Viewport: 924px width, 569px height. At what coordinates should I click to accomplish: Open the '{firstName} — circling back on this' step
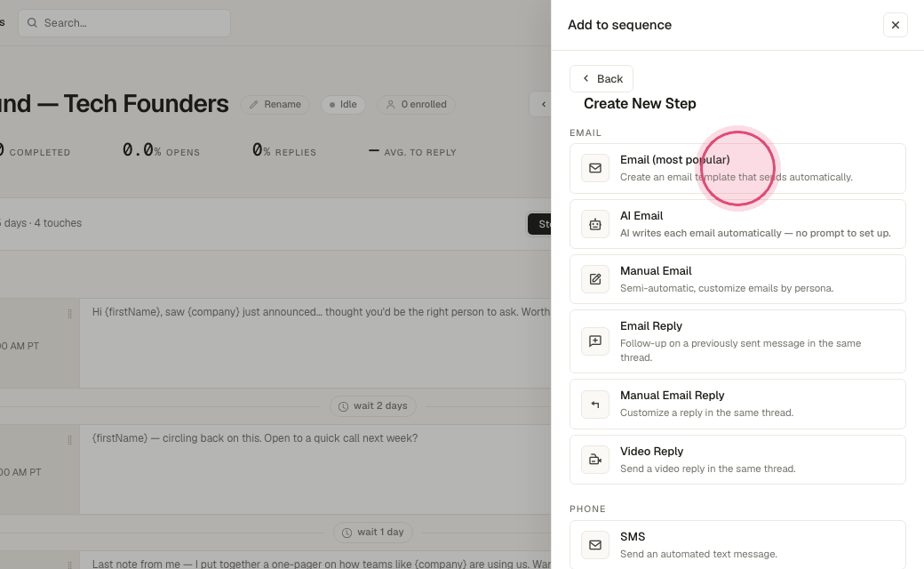click(x=315, y=469)
